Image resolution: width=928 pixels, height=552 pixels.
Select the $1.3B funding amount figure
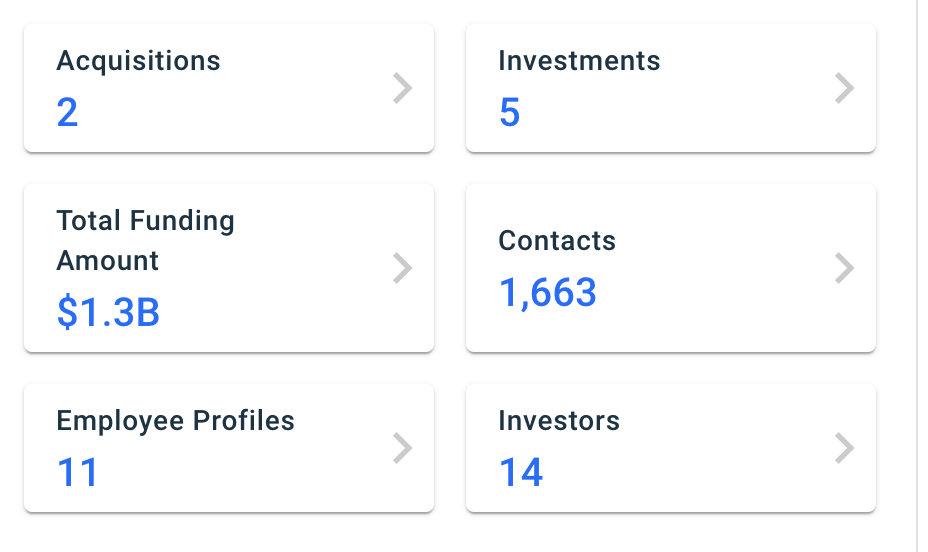coord(108,313)
